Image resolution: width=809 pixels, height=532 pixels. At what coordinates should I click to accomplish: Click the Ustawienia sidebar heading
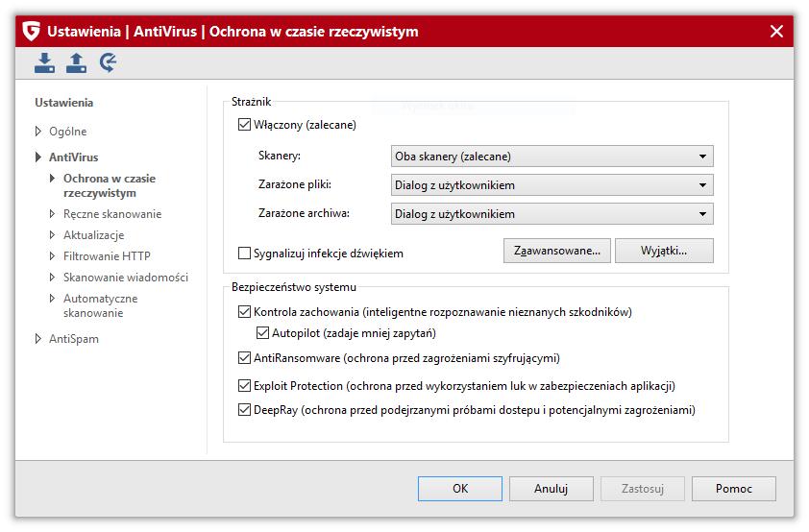[x=64, y=103]
